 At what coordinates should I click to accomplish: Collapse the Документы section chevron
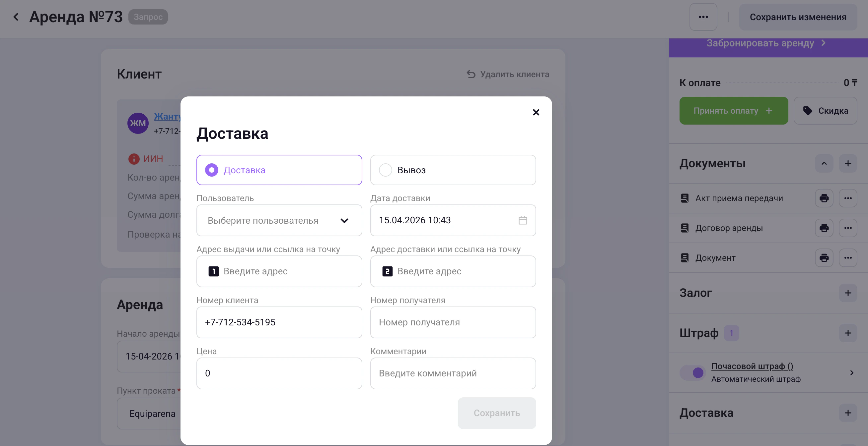pos(824,164)
